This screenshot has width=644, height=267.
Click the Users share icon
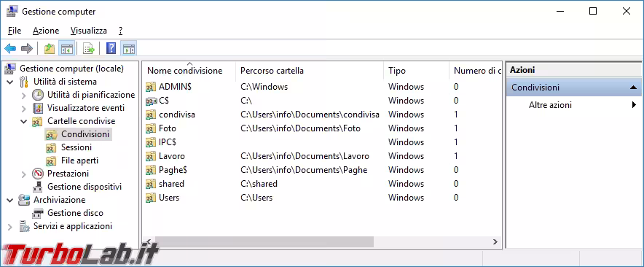(151, 198)
